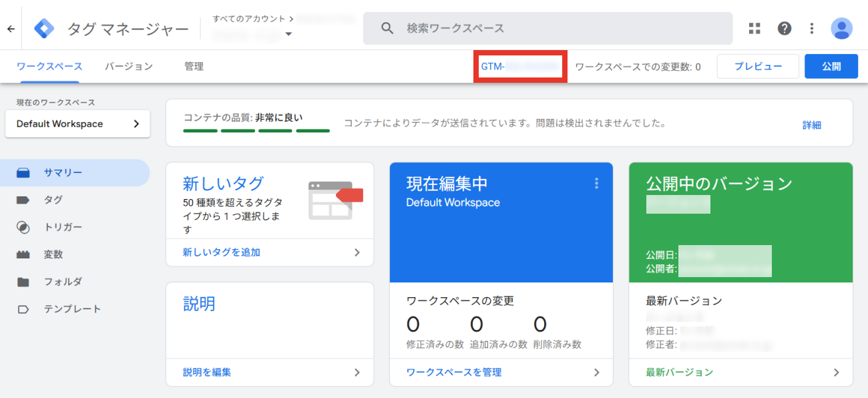Click the 公開中のバージョン green card
The width and height of the screenshot is (868, 398).
click(x=740, y=222)
